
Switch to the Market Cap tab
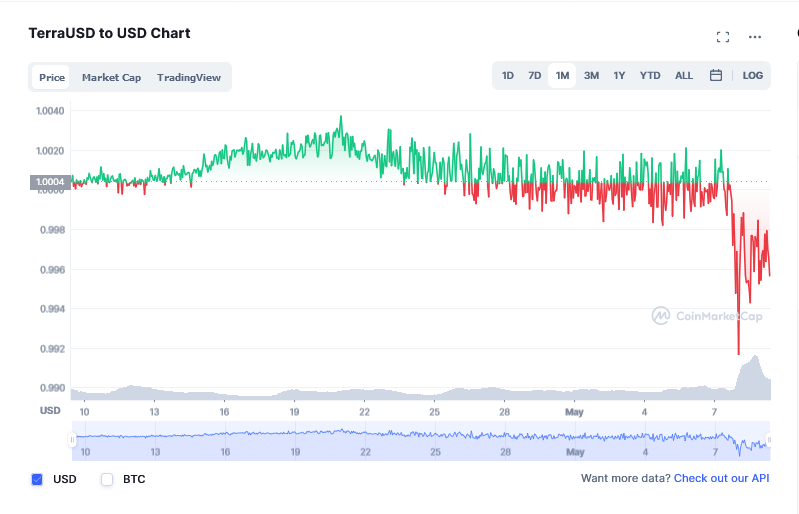[x=111, y=77]
